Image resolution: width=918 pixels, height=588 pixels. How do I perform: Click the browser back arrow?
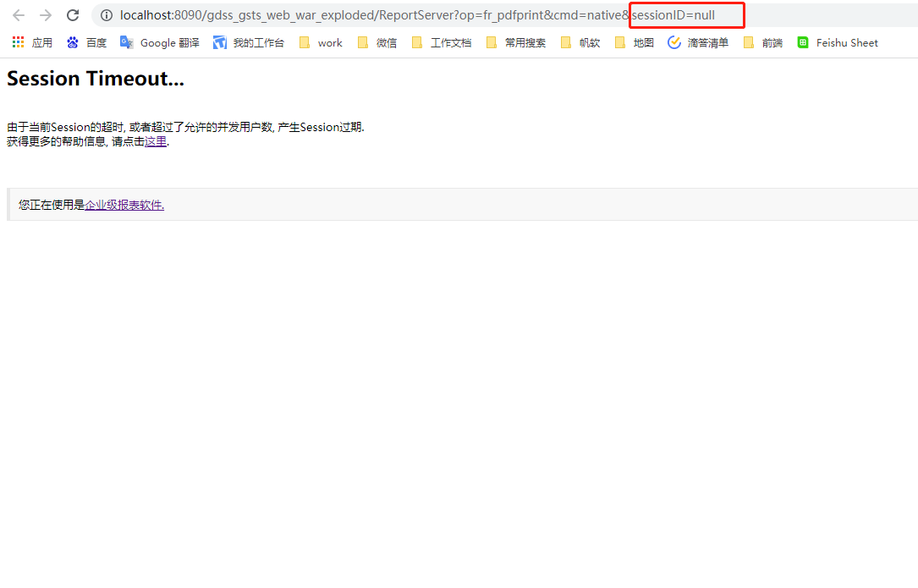point(18,15)
